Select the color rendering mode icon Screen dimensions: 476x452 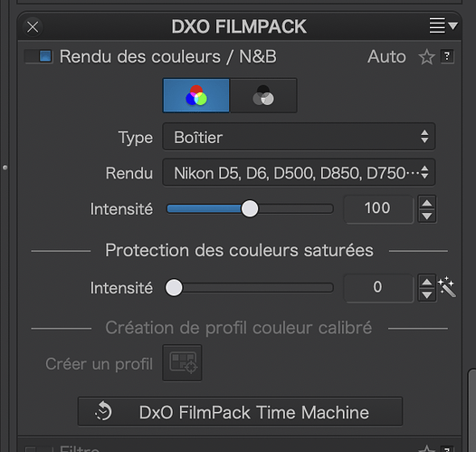click(196, 96)
